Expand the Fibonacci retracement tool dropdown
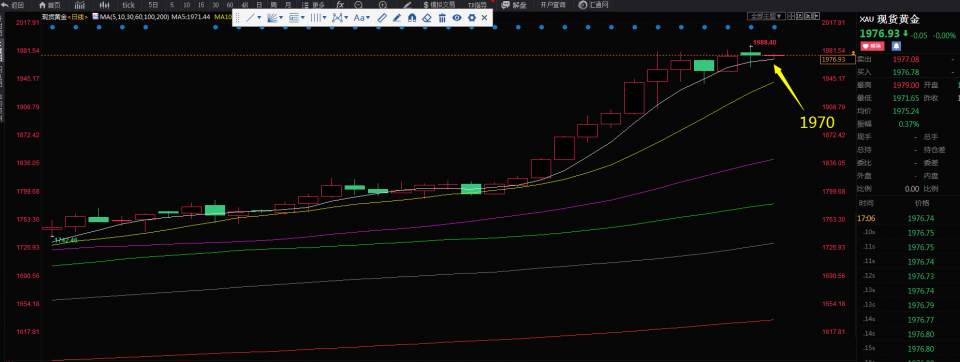Viewport: 960px width, 362px height. click(303, 18)
